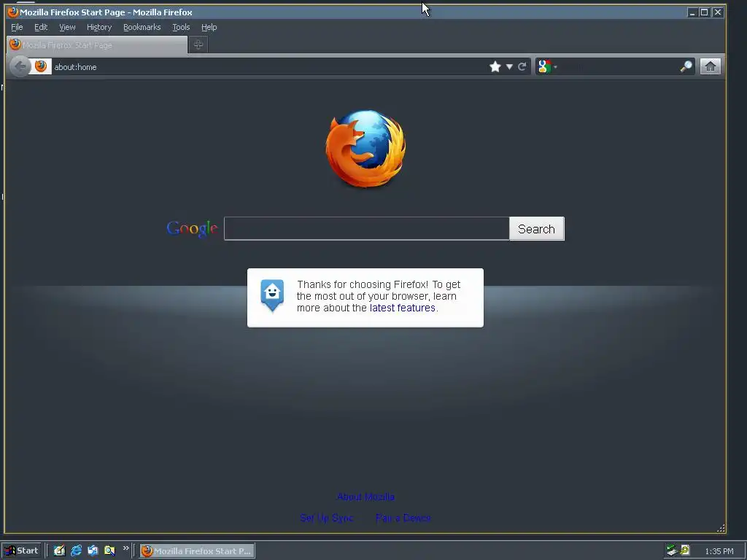Image resolution: width=747 pixels, height=560 pixels.
Task: Open the URL history dropdown arrow
Action: [x=509, y=66]
